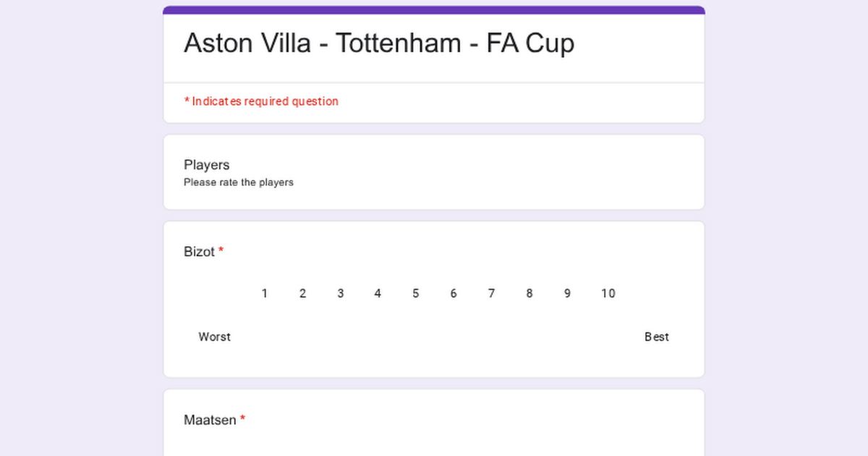868x456 pixels.
Task: Click the "Players" section heading
Action: coord(207,165)
